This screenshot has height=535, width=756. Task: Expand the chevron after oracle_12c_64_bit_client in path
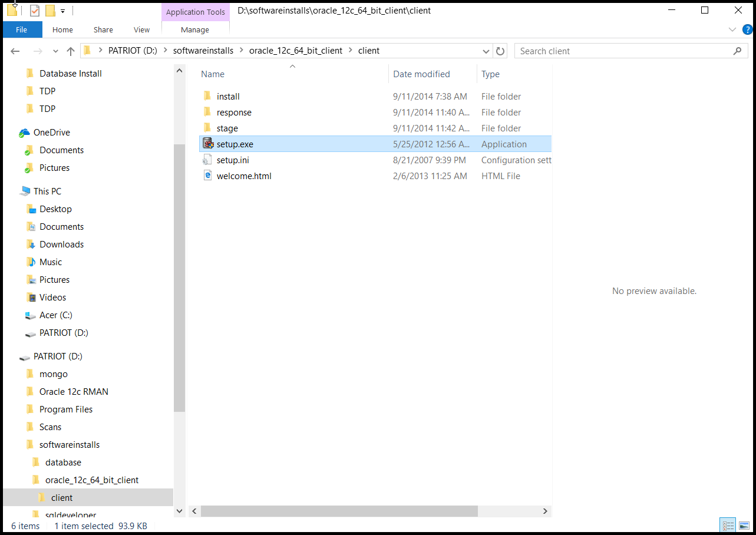point(350,51)
